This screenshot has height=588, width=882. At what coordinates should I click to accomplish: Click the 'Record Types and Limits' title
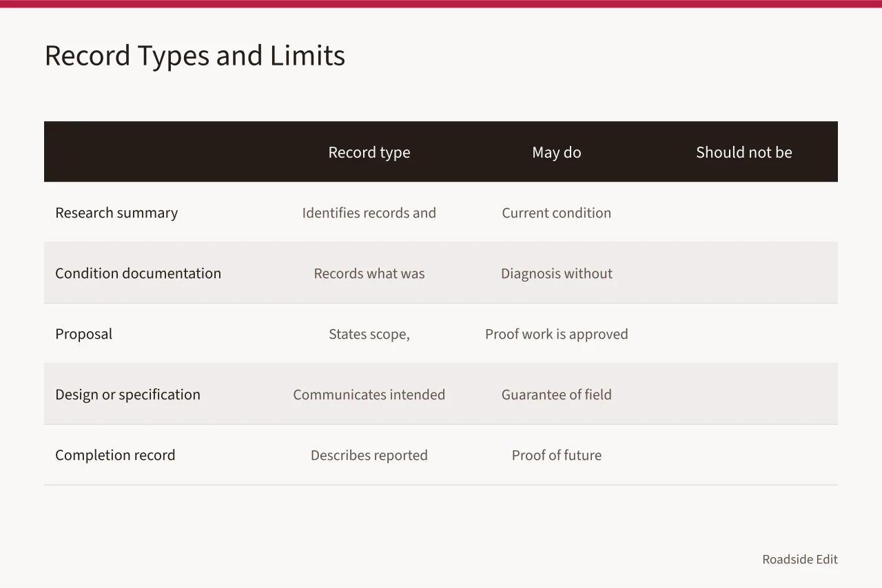(195, 56)
